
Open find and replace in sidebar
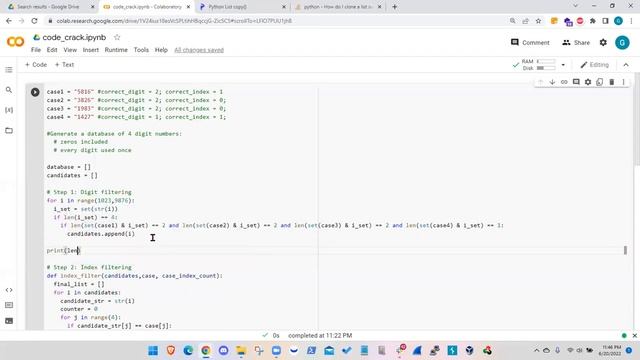click(x=9, y=90)
